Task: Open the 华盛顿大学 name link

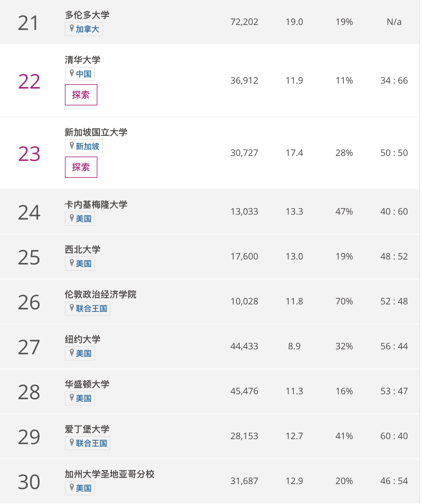Action: 87,384
